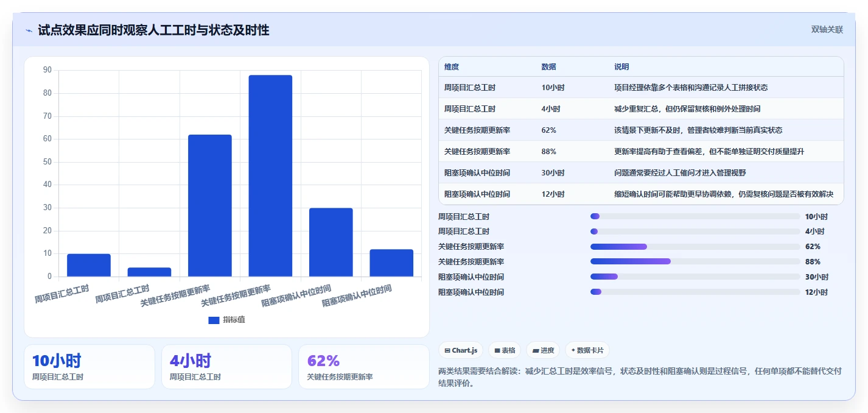
Task: Click the 30小时 cell in the table
Action: click(553, 173)
